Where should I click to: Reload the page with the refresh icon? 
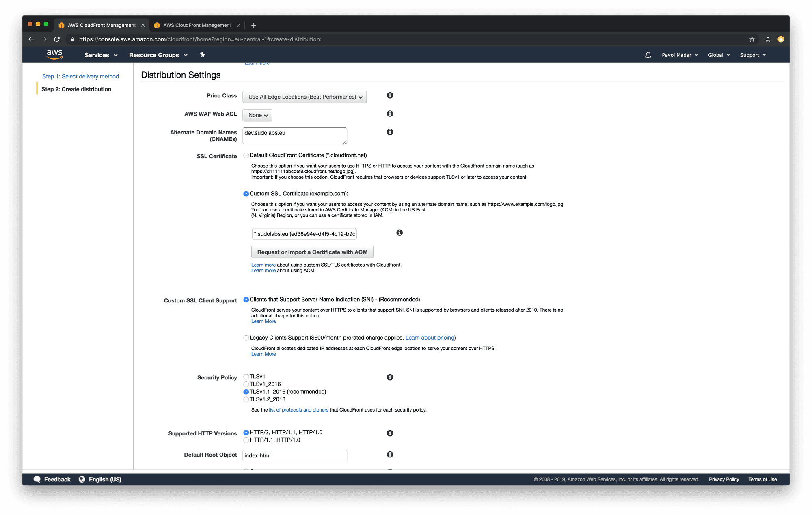(x=57, y=39)
